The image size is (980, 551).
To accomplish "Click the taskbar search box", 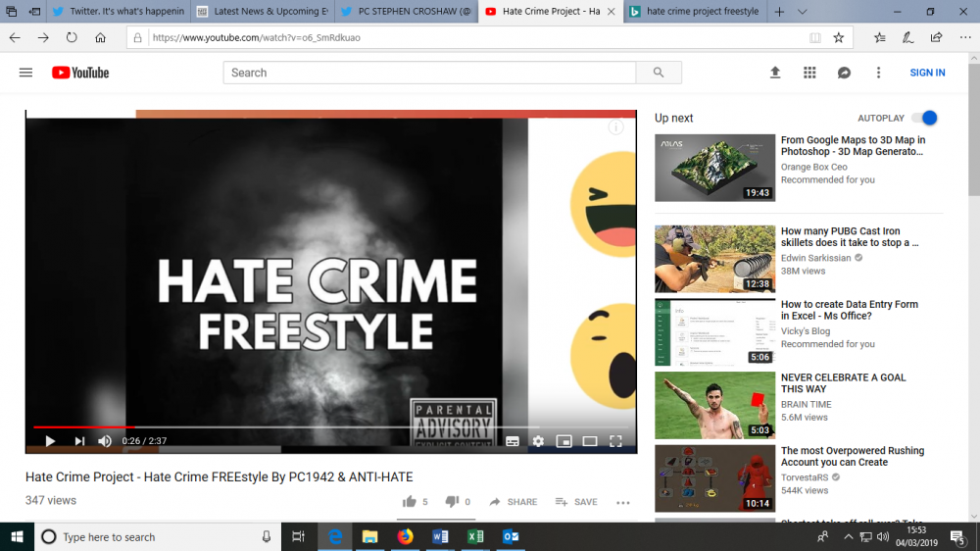I will pos(158,536).
